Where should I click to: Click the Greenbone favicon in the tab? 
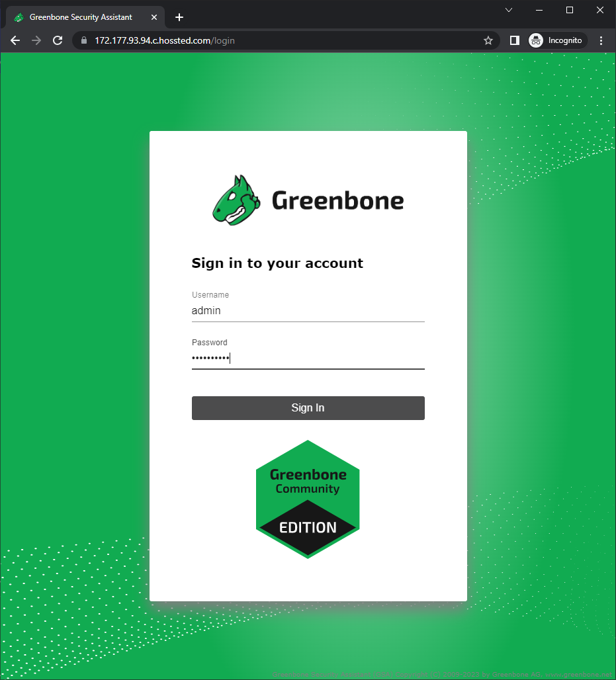click(19, 17)
